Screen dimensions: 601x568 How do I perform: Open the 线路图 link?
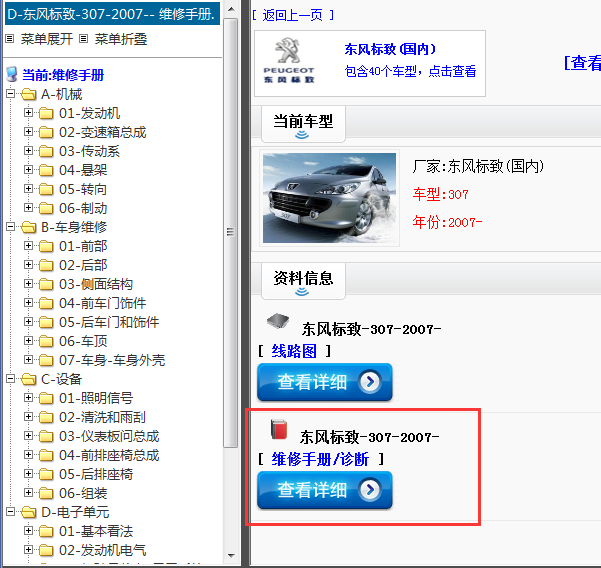coord(294,351)
